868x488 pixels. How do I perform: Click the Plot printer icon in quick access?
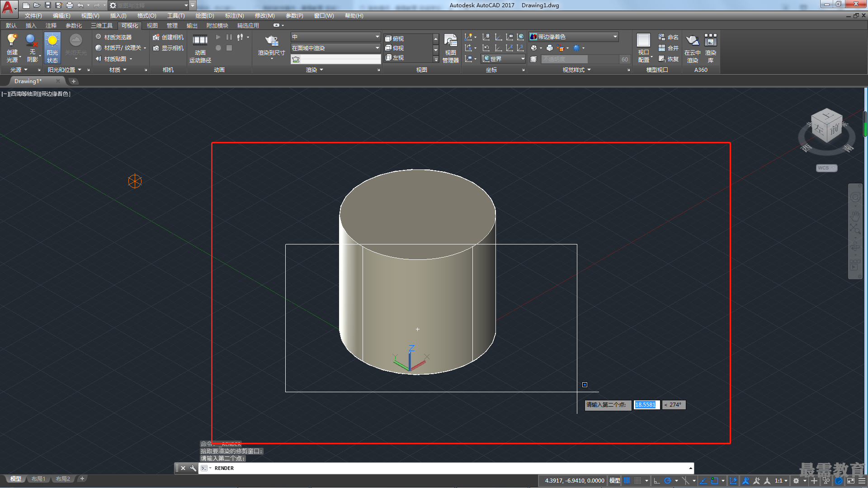click(x=70, y=5)
